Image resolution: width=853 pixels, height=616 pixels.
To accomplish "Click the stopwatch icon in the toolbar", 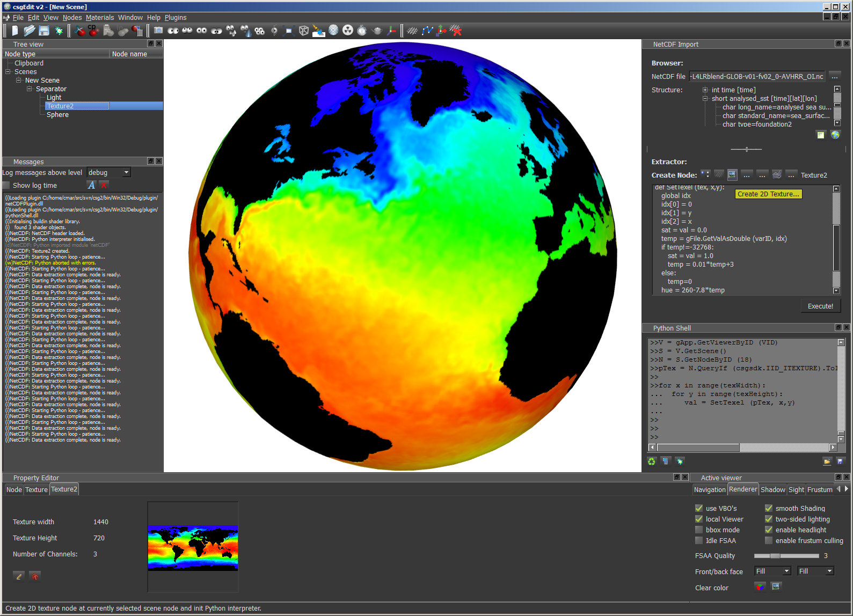I will point(362,31).
